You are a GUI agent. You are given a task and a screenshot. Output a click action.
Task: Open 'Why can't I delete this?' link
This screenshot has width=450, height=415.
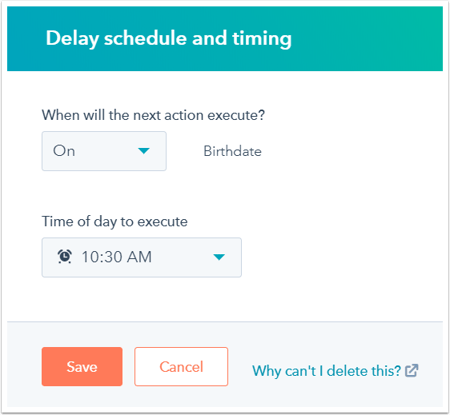pos(335,371)
